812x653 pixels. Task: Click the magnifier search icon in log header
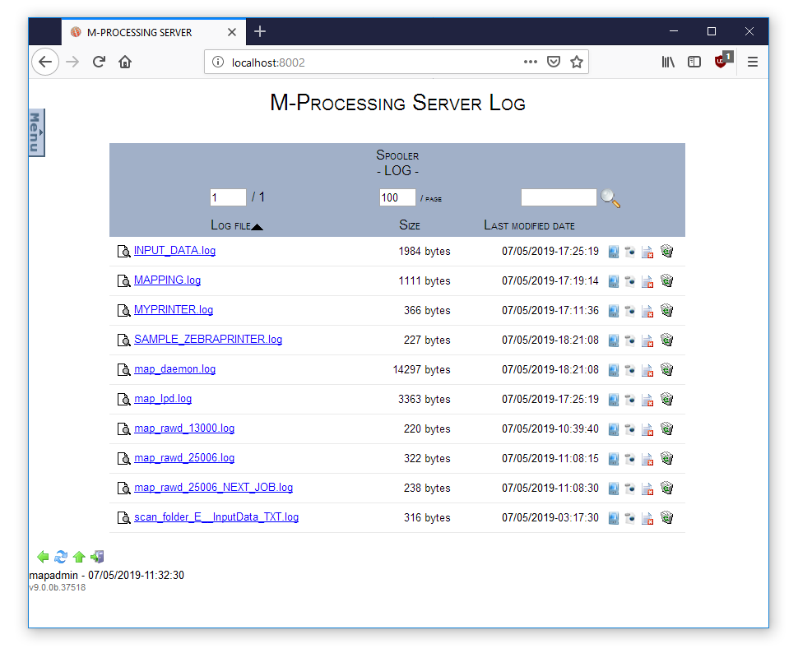610,198
